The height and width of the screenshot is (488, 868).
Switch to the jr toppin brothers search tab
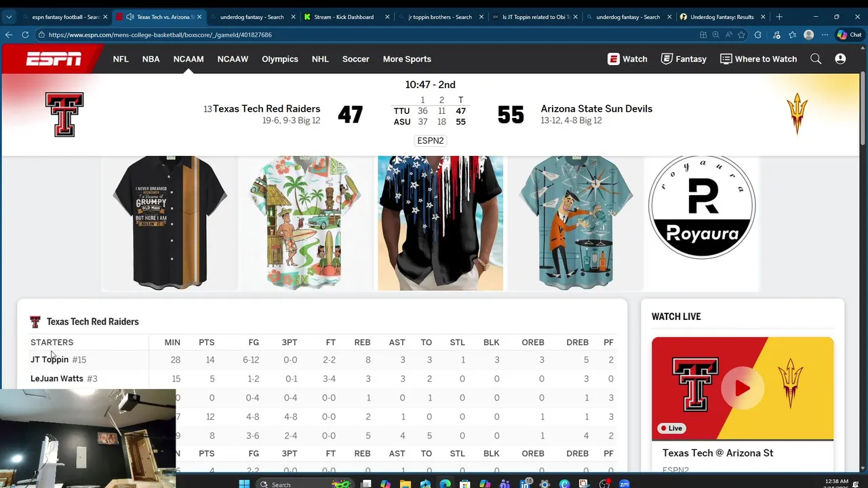tap(439, 17)
